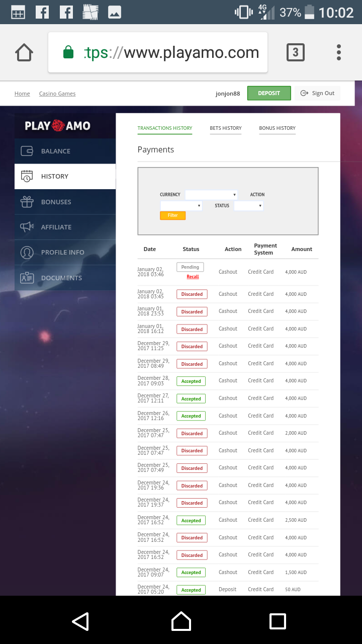Click Accepted badge for December 28, 2017 09:03
Image resolution: width=362 pixels, height=644 pixels.
[x=191, y=381]
